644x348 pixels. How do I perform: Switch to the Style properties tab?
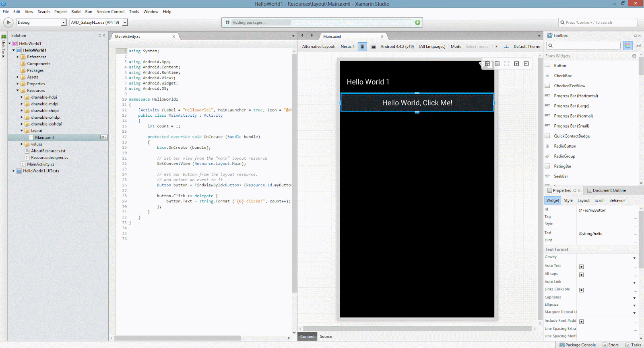[568, 200]
